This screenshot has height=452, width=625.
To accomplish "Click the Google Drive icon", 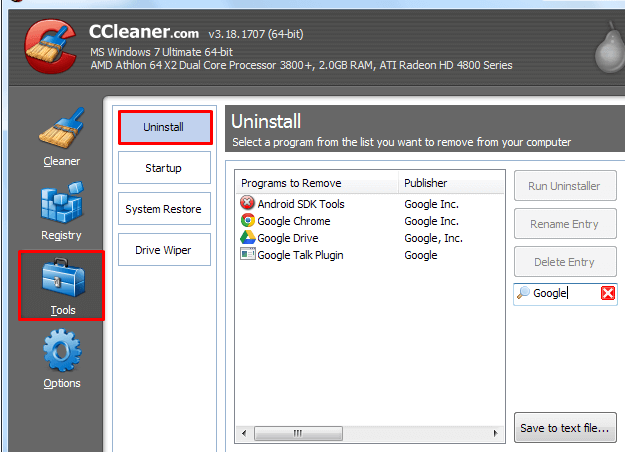I will pyautogui.click(x=248, y=237).
